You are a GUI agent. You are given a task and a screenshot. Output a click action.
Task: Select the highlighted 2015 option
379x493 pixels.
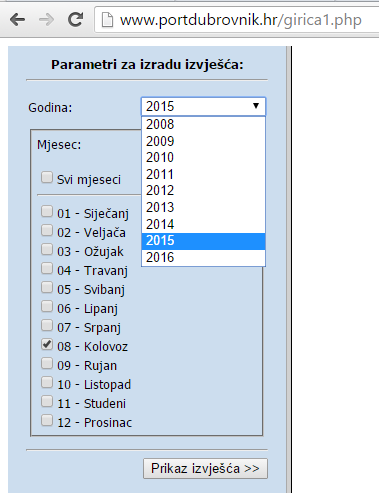click(x=203, y=241)
